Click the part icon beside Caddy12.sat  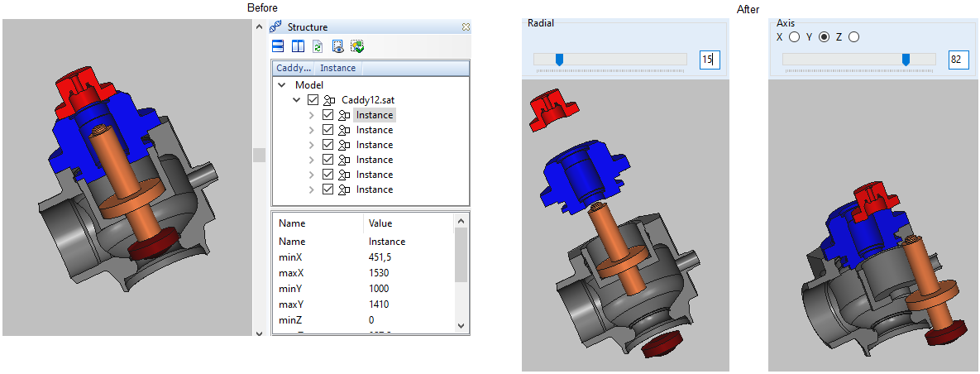click(x=329, y=100)
